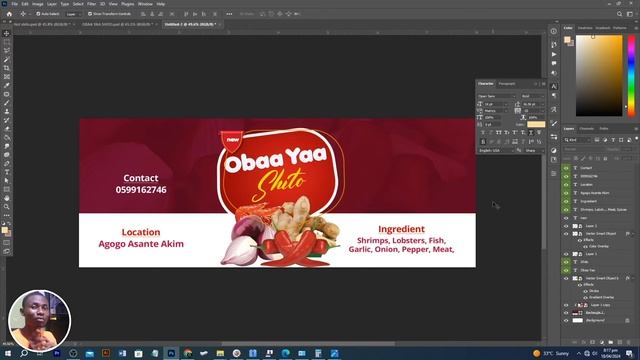Viewport: 640px width, 360px height.
Task: Open the font style Bold dropdown
Action: (x=532, y=96)
